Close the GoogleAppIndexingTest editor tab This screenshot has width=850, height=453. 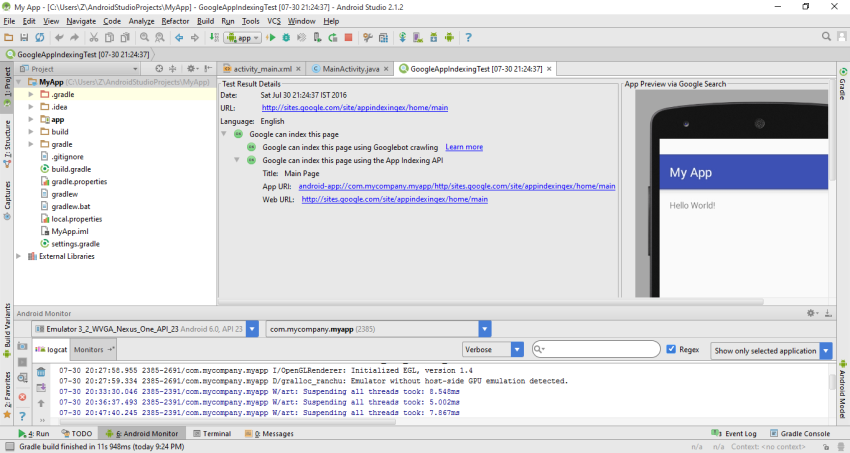click(549, 69)
